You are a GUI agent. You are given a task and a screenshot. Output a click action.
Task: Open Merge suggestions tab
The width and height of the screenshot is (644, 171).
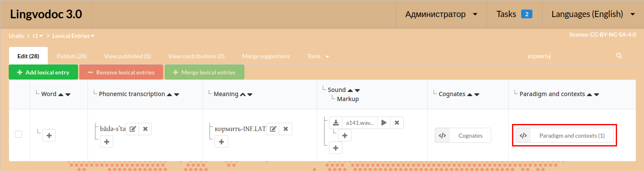(x=266, y=56)
